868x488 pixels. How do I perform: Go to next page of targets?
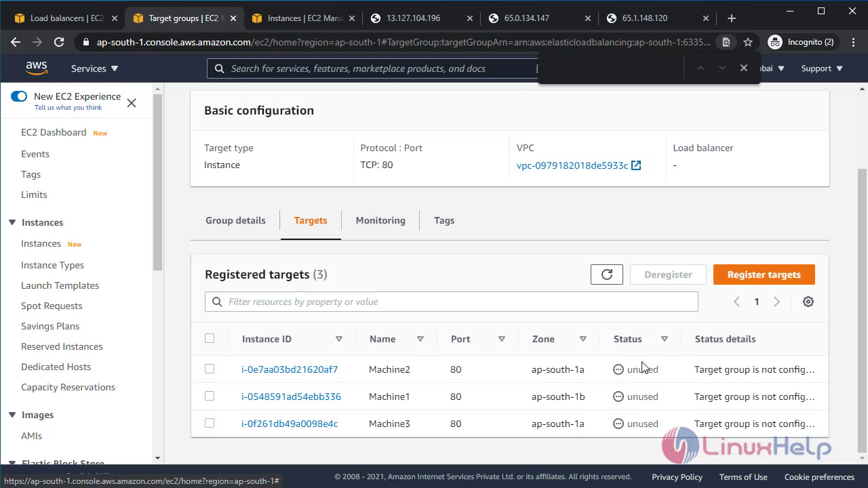point(777,302)
